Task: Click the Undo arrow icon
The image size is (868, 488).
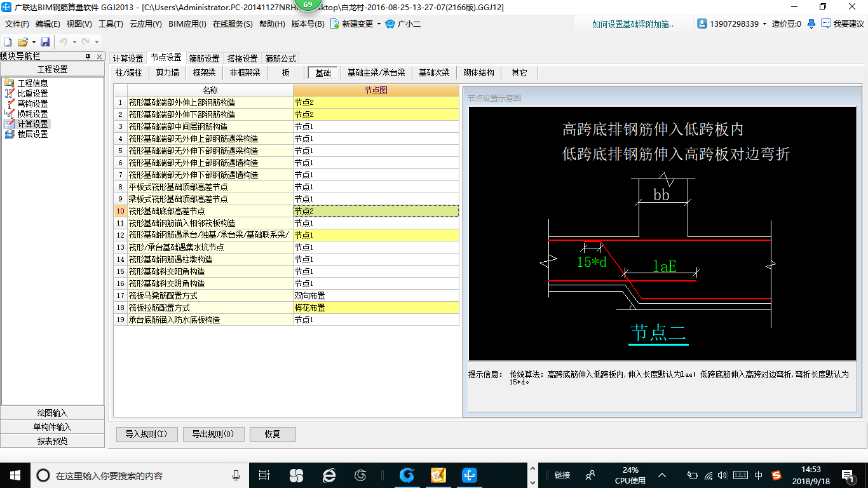Action: (x=64, y=42)
